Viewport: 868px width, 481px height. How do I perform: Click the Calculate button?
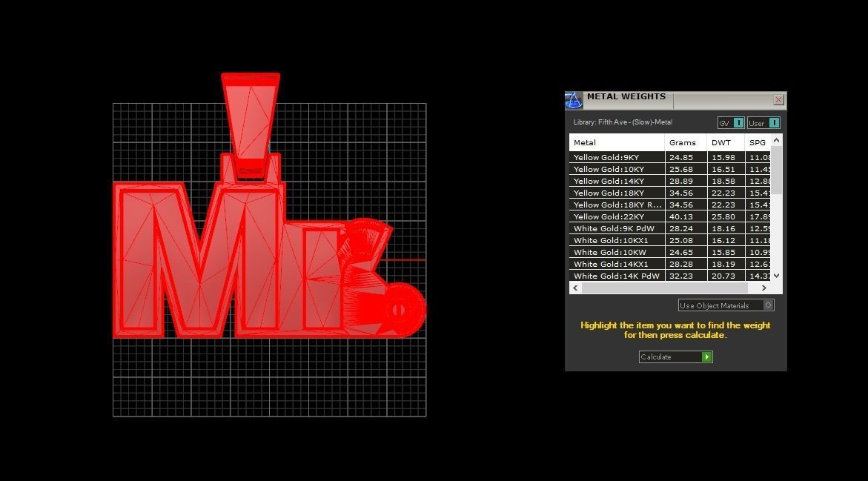pyautogui.click(x=675, y=357)
